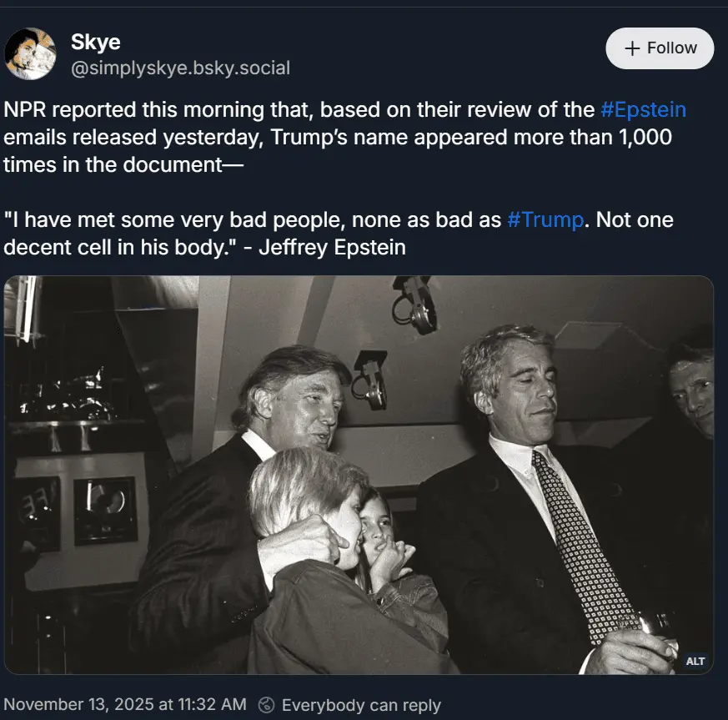This screenshot has height=720, width=728.
Task: Open the #Epstein hashtag
Action: point(643,110)
